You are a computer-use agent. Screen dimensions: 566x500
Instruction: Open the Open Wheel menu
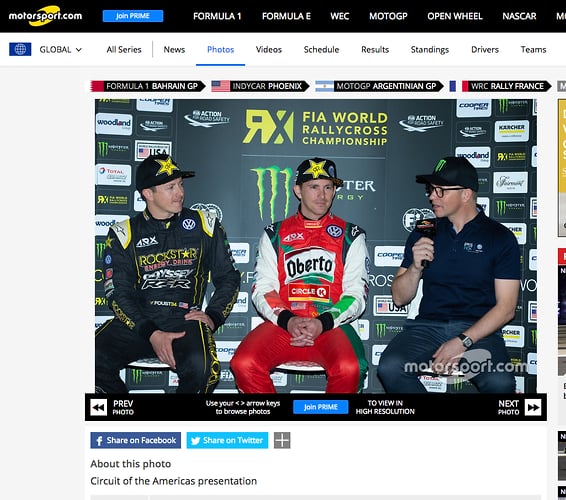(455, 16)
